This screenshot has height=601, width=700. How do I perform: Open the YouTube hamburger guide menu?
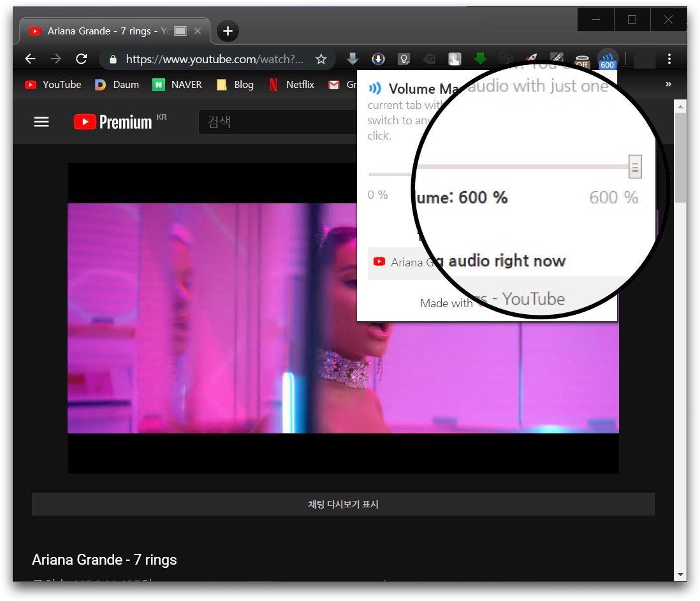[x=41, y=122]
